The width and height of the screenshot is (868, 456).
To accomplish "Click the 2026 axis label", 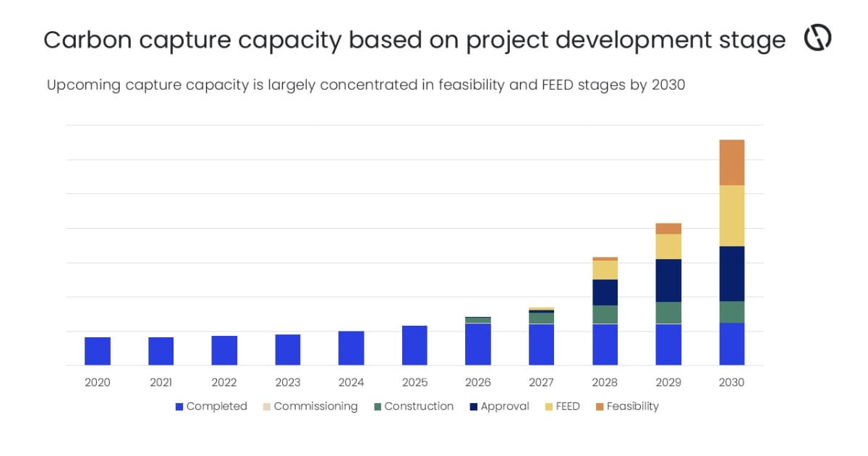I will coord(478,382).
